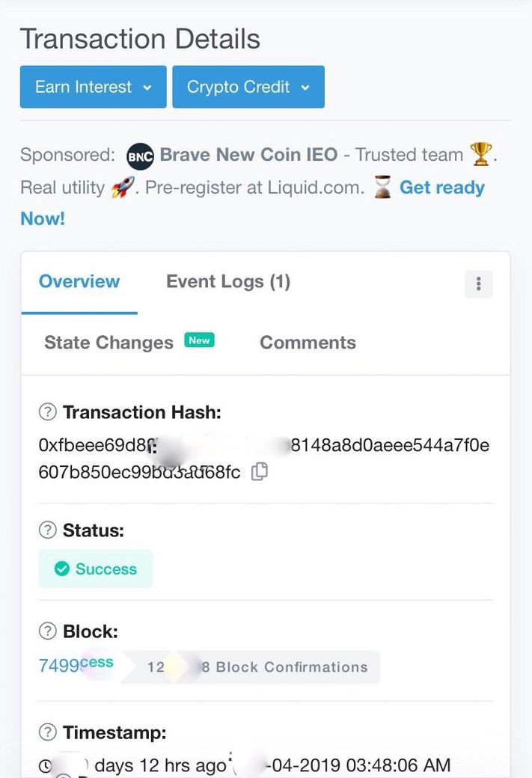Open the Event Logs (1) tab
Viewport: 532px width, 778px height.
point(228,282)
